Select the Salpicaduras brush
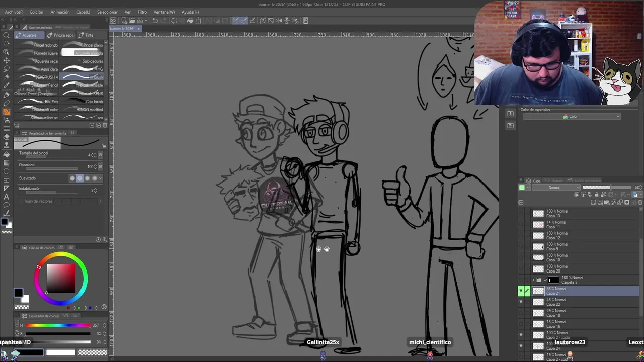The height and width of the screenshot is (362, 644). (x=82, y=61)
